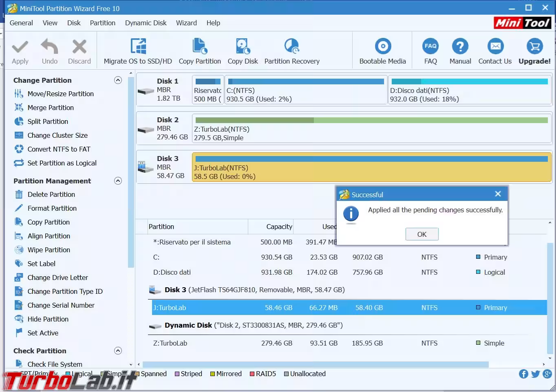Choose Wipe Partition from sidebar
Image resolution: width=556 pixels, height=392 pixels.
(49, 250)
